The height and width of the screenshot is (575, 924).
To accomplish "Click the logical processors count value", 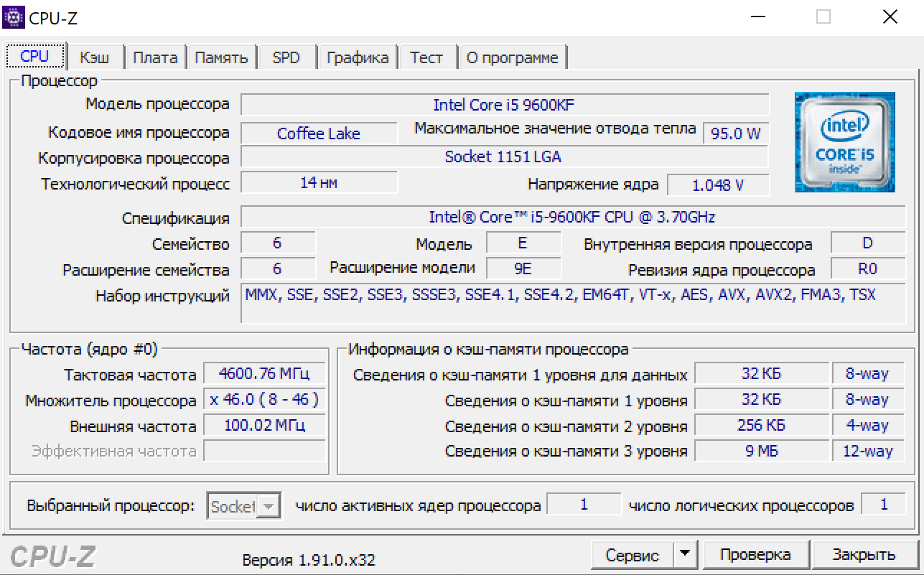I will (x=884, y=505).
